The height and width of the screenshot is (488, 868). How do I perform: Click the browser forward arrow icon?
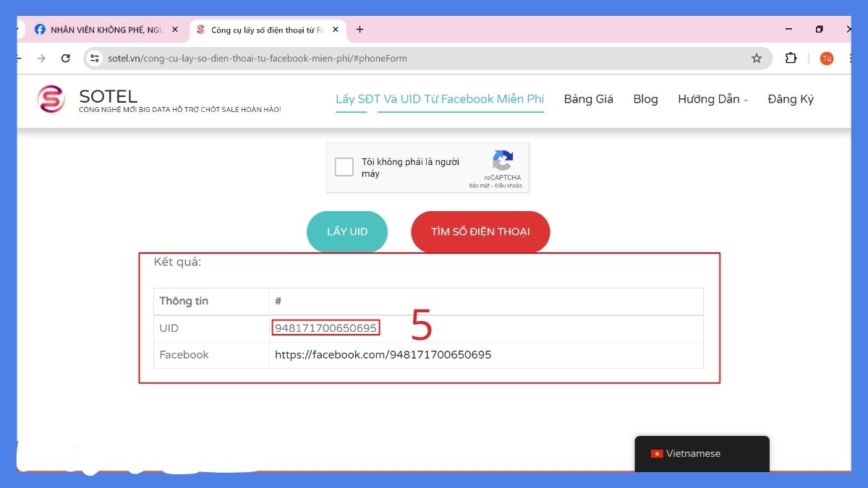41,58
